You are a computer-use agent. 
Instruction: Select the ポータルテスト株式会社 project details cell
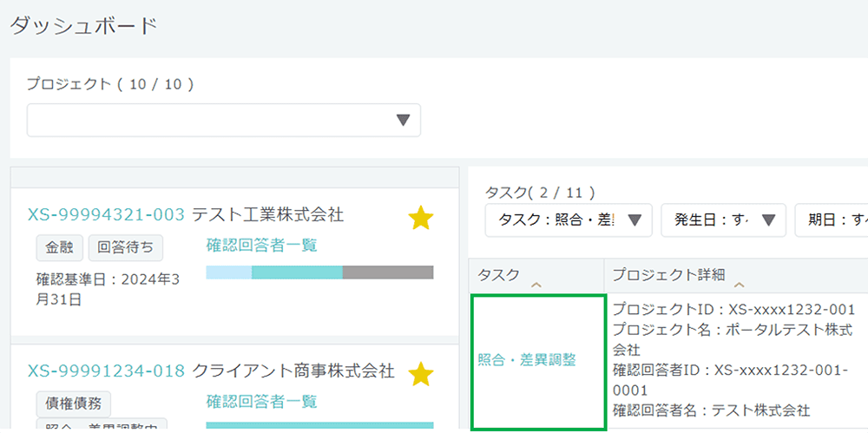click(x=734, y=359)
